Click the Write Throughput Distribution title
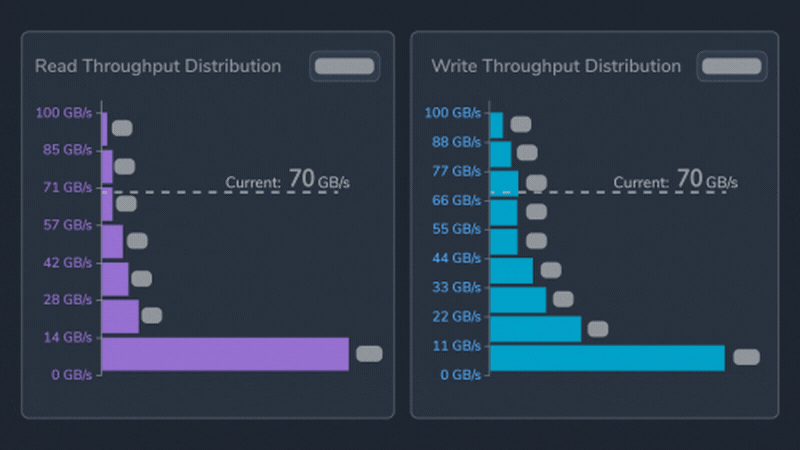The image size is (800, 450). click(x=556, y=66)
